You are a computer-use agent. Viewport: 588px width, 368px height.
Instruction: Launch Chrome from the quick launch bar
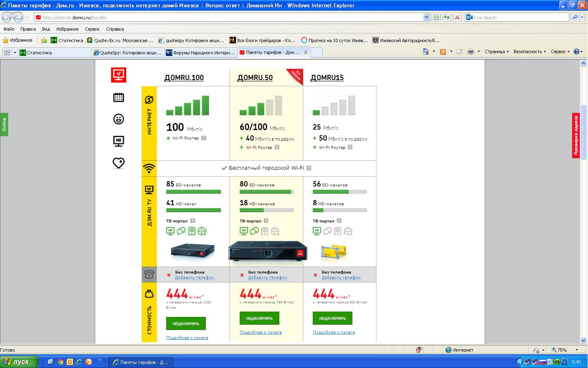[60, 362]
